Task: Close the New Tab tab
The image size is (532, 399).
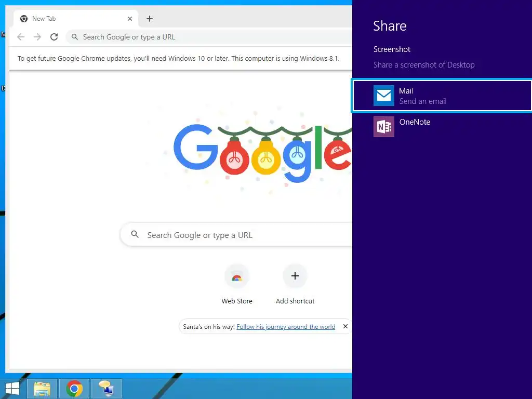Action: click(x=129, y=19)
